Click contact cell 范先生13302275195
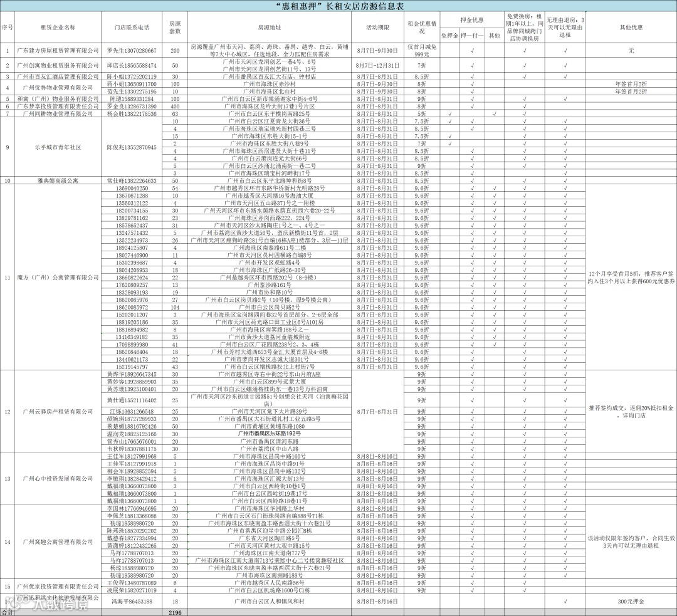This screenshot has height=616, width=677. pyautogui.click(x=132, y=91)
